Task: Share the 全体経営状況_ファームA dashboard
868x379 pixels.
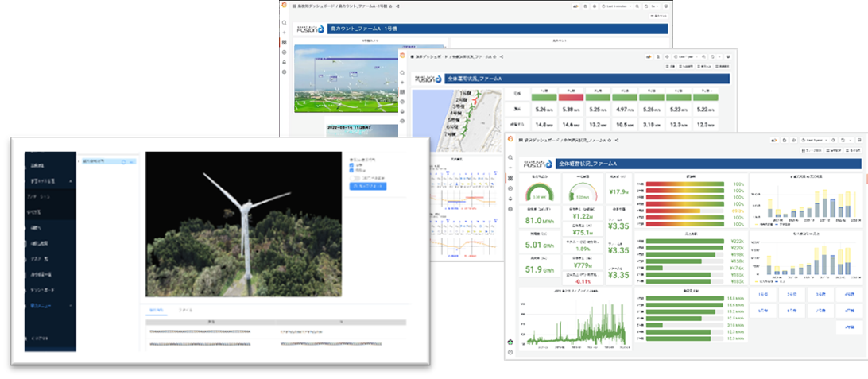Action: tap(615, 141)
